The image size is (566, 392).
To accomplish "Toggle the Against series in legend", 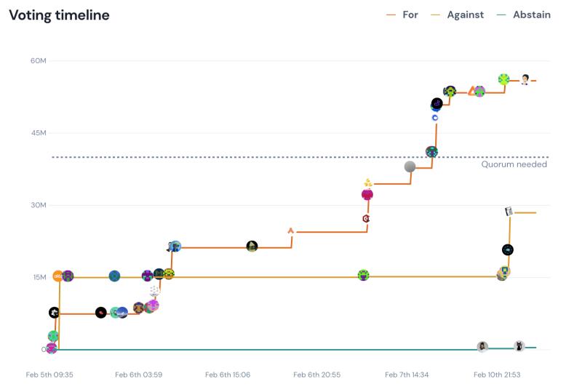I will (x=458, y=15).
